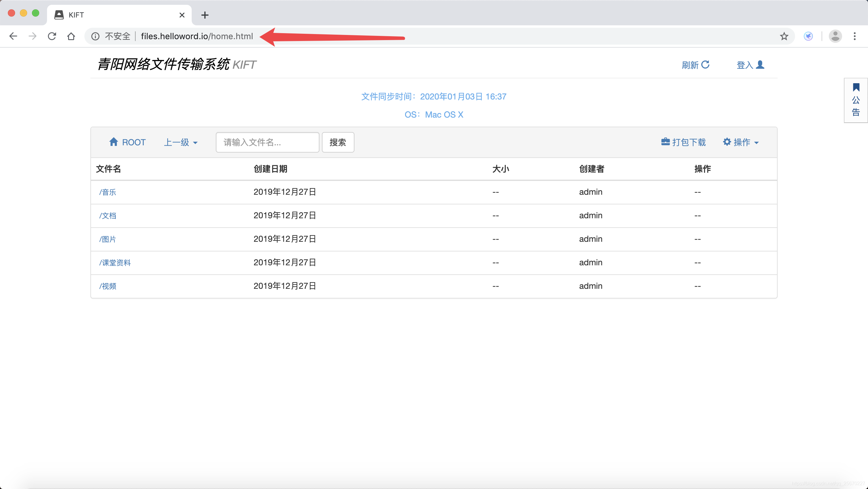The height and width of the screenshot is (489, 868).
Task: Click the browser page reload icon
Action: point(52,36)
